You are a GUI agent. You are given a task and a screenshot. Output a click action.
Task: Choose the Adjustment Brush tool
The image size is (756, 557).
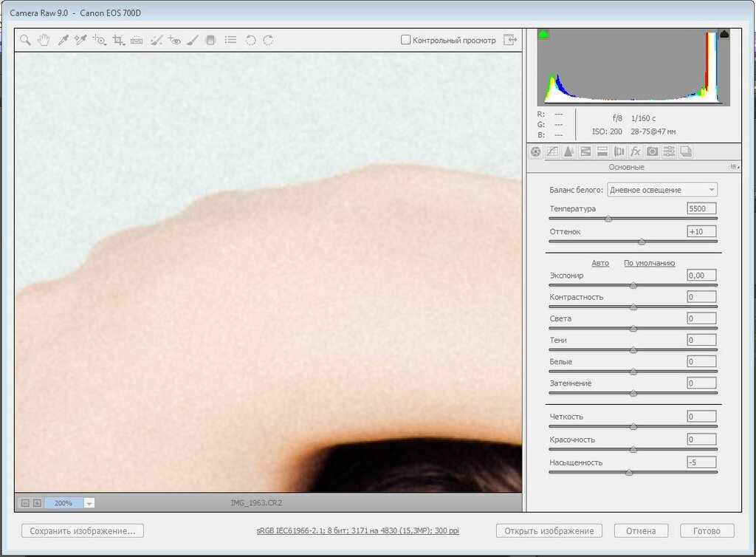192,40
